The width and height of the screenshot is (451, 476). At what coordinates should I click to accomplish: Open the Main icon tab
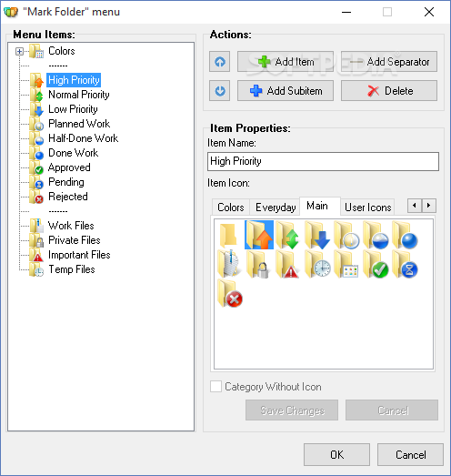click(x=320, y=206)
